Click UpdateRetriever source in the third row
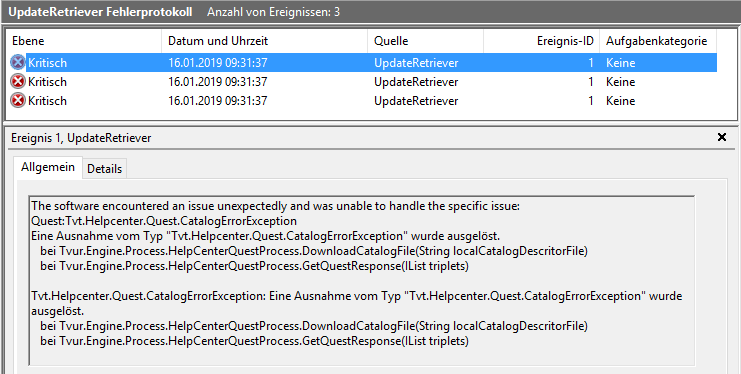Viewport: 741px width, 374px height. pyautogui.click(x=416, y=101)
